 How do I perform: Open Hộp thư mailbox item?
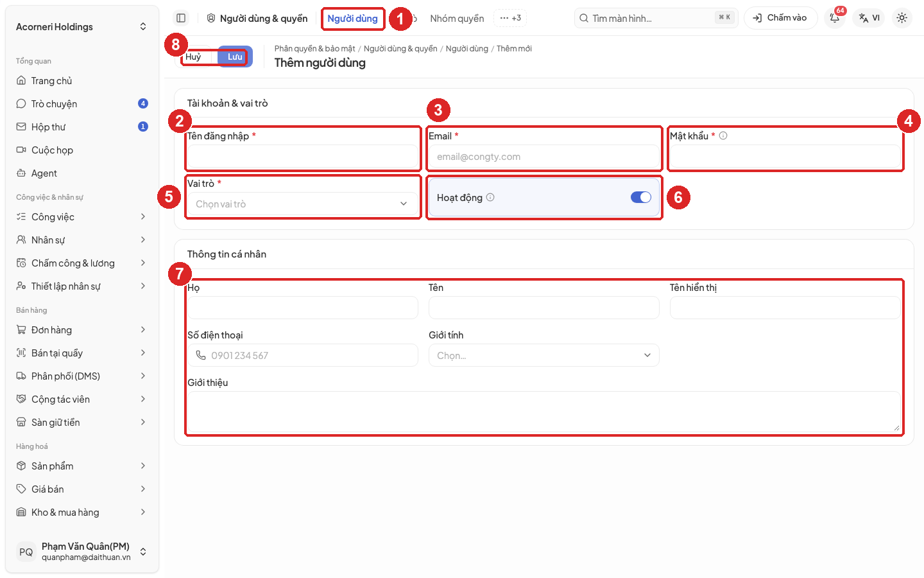pyautogui.click(x=82, y=127)
